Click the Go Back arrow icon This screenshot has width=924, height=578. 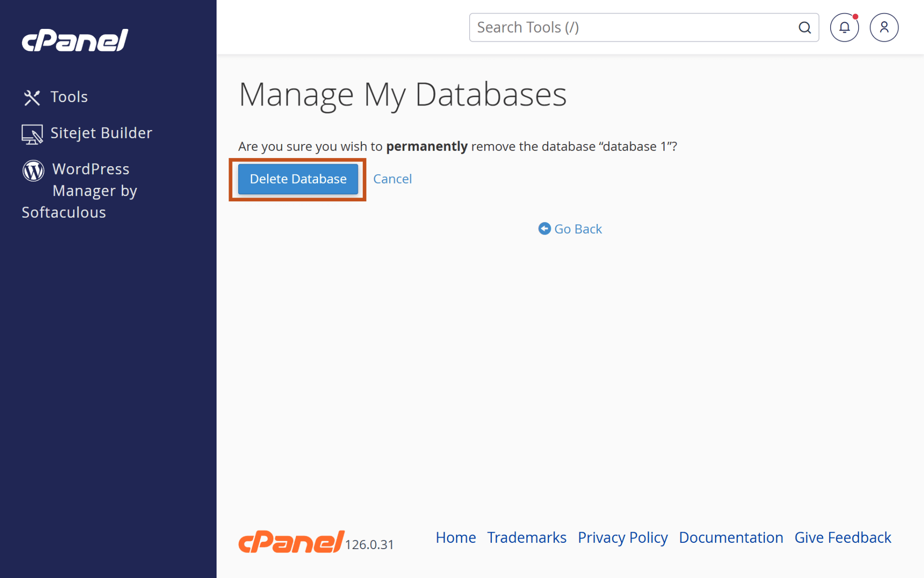pyautogui.click(x=544, y=228)
